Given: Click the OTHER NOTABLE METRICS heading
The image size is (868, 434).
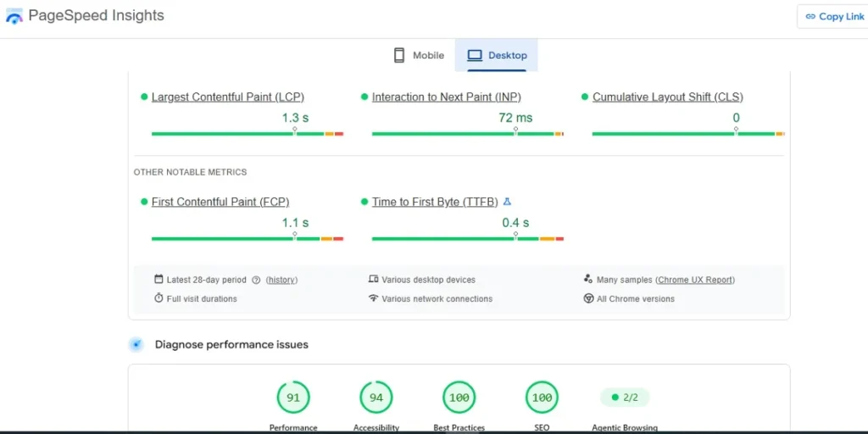Looking at the screenshot, I should pyautogui.click(x=190, y=173).
